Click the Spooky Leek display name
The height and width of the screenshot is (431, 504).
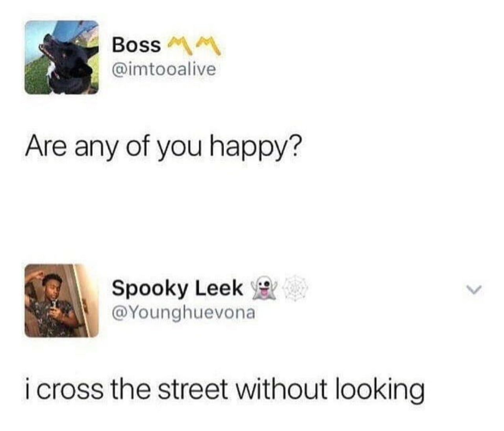[x=178, y=288]
